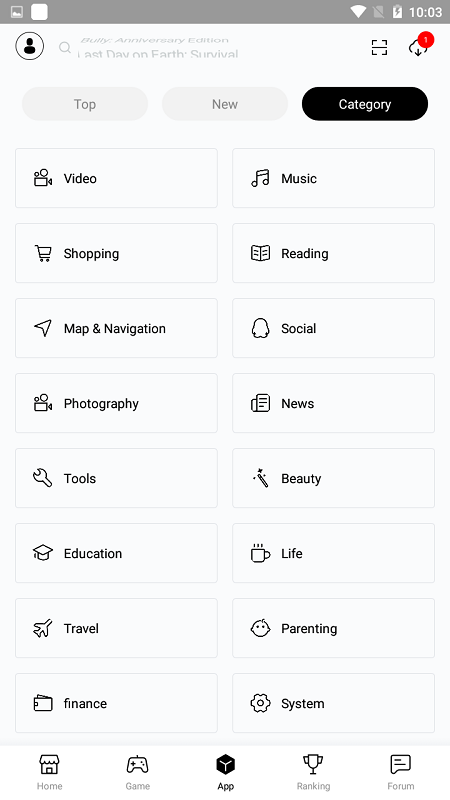Browse the Social category
Image resolution: width=450 pixels, height=800 pixels.
click(x=334, y=328)
